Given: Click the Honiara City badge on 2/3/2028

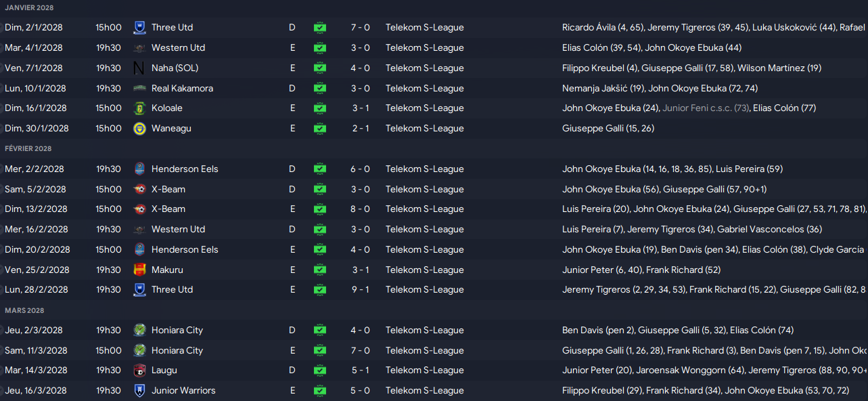Looking at the screenshot, I should click(139, 331).
